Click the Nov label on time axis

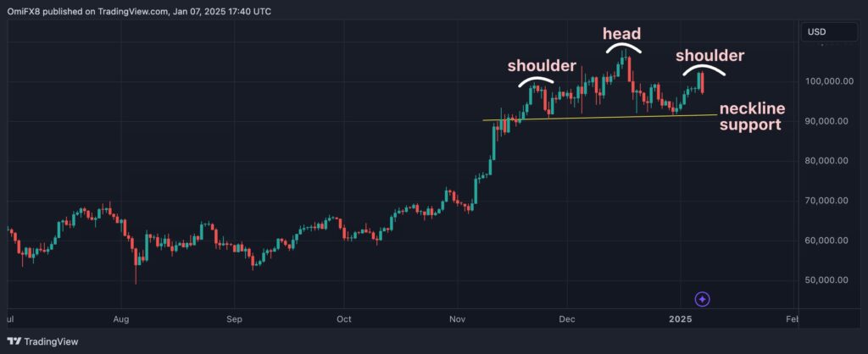(x=457, y=320)
